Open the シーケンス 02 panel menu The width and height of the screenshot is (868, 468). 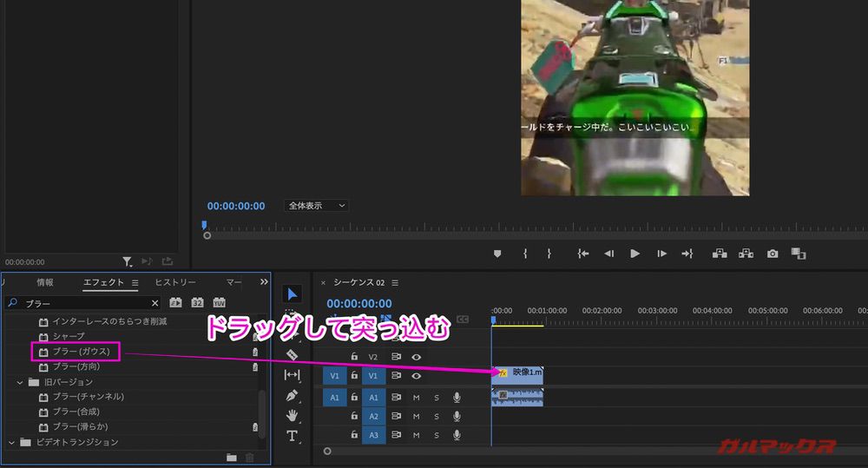click(x=395, y=282)
